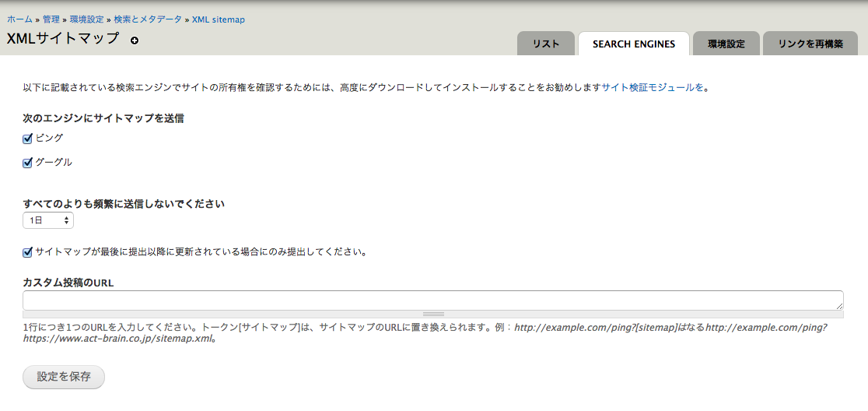The width and height of the screenshot is (868, 411).
Task: Open the 1日 frequency dropdown
Action: tap(48, 221)
